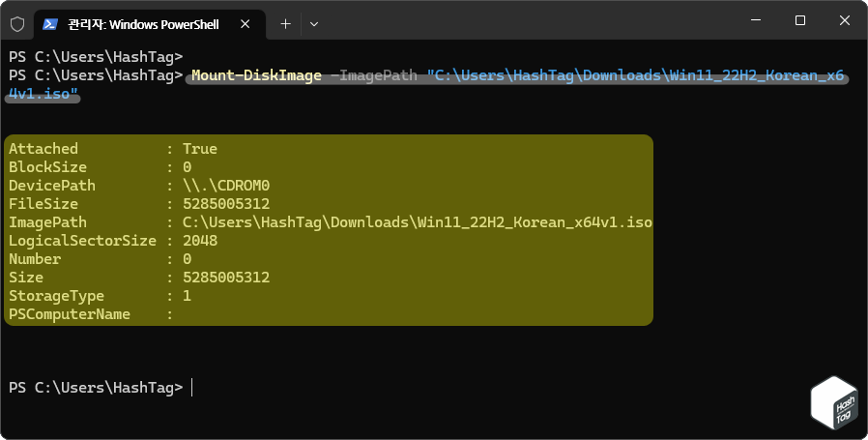This screenshot has height=440, width=868.
Task: Click the 2048 sector size value
Action: tap(200, 241)
